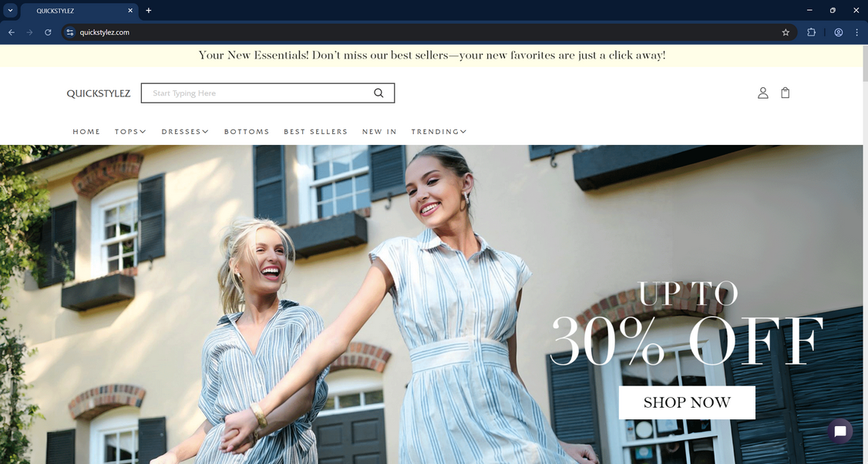Click the QUICKSTYLEZ logo

99,93
